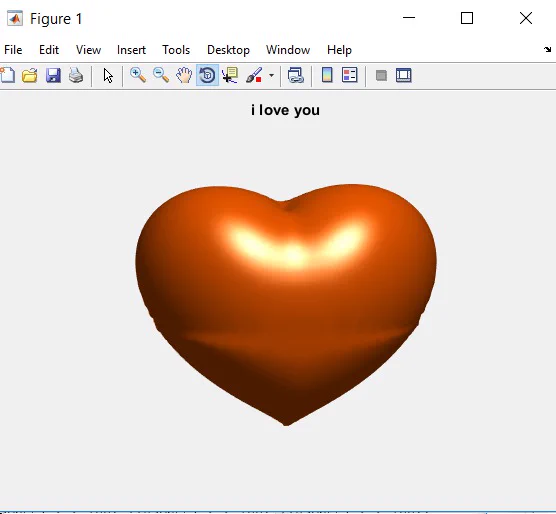Open the Window menu
The height and width of the screenshot is (514, 556).
[x=288, y=50]
